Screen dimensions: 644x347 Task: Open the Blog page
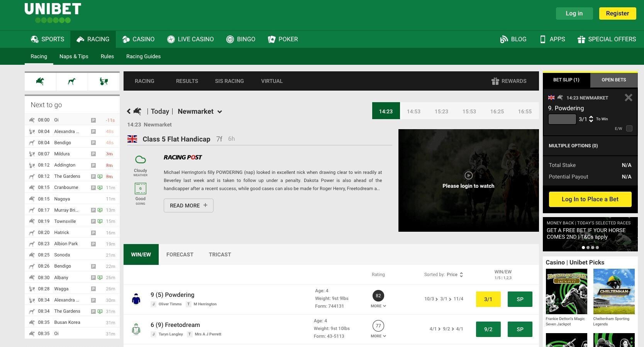pyautogui.click(x=513, y=39)
